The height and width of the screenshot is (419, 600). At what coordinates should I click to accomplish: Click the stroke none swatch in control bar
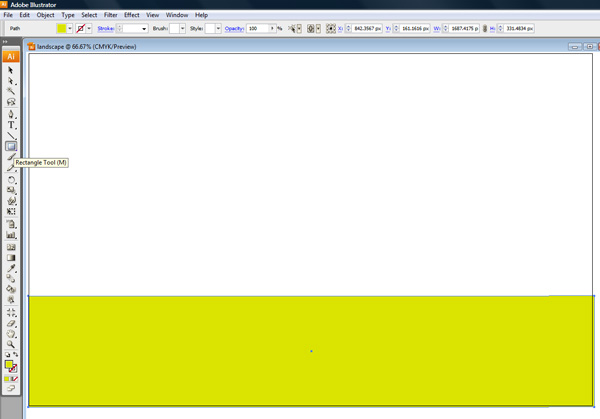click(x=80, y=28)
